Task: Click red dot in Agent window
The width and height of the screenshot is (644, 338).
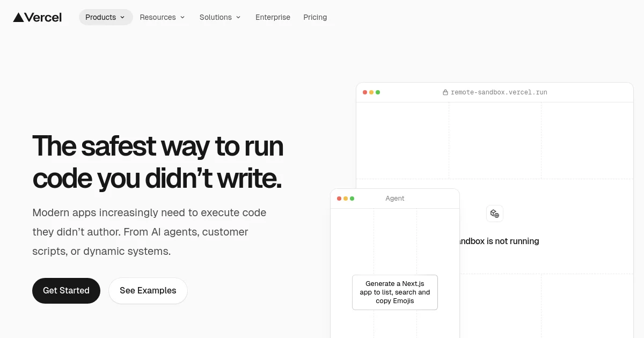Action: 339,199
